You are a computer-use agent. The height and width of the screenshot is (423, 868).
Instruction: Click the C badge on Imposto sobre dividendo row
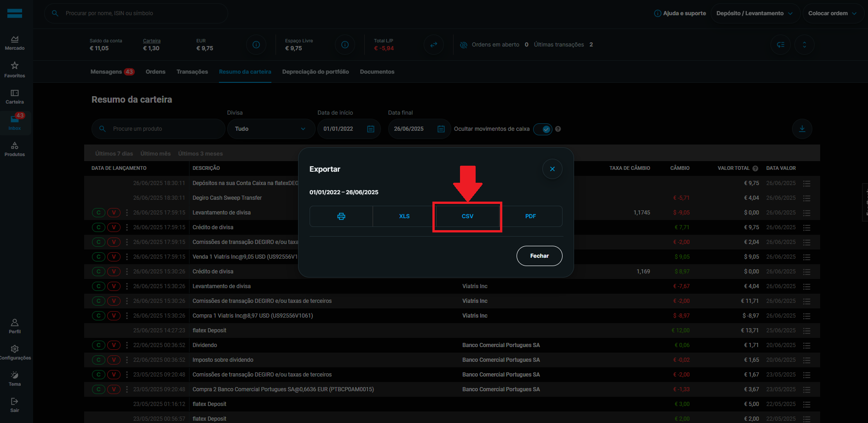coord(98,360)
